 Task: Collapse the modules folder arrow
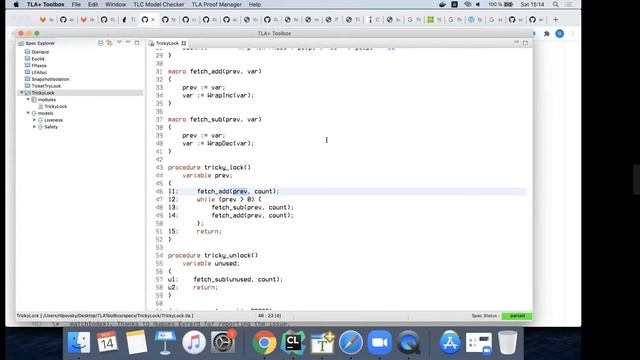(x=28, y=100)
